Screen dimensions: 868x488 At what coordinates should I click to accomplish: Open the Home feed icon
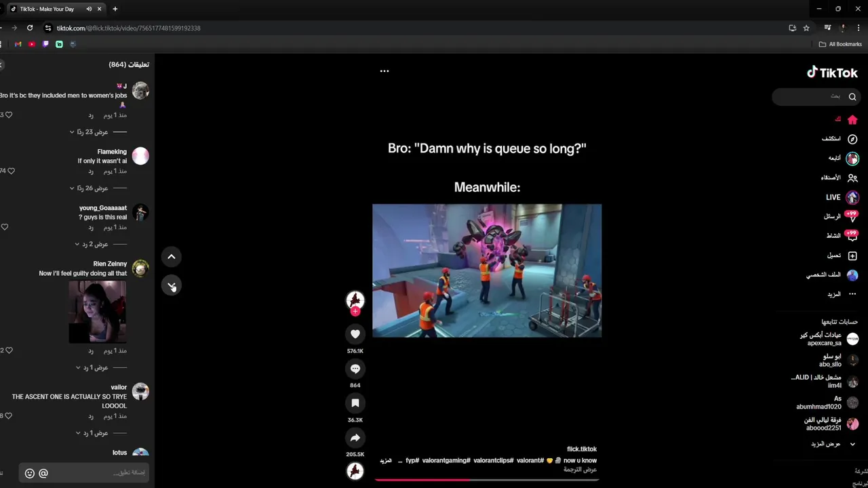click(852, 120)
